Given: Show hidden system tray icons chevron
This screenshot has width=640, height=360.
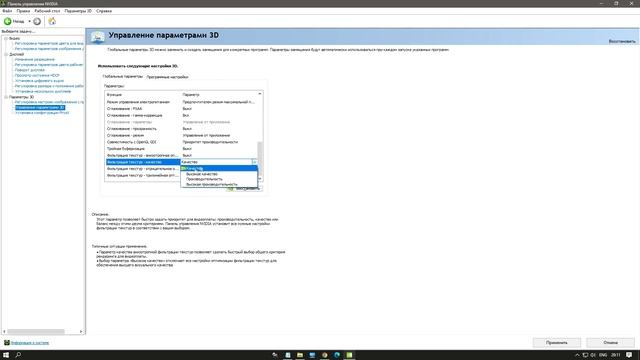Looking at the screenshot, I should tap(577, 355).
